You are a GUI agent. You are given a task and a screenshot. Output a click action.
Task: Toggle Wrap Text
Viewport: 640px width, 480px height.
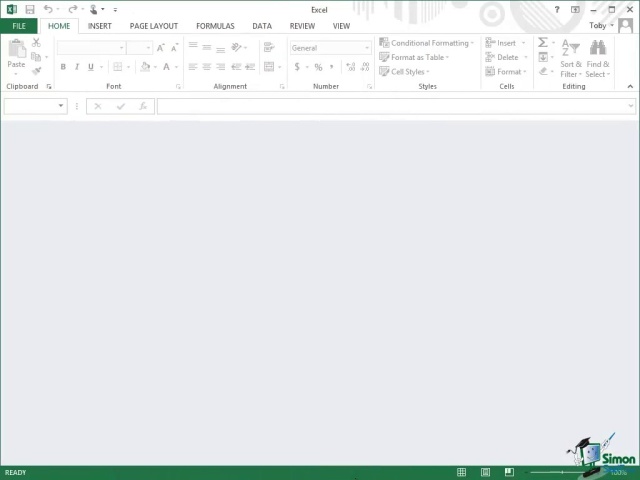[x=269, y=47]
